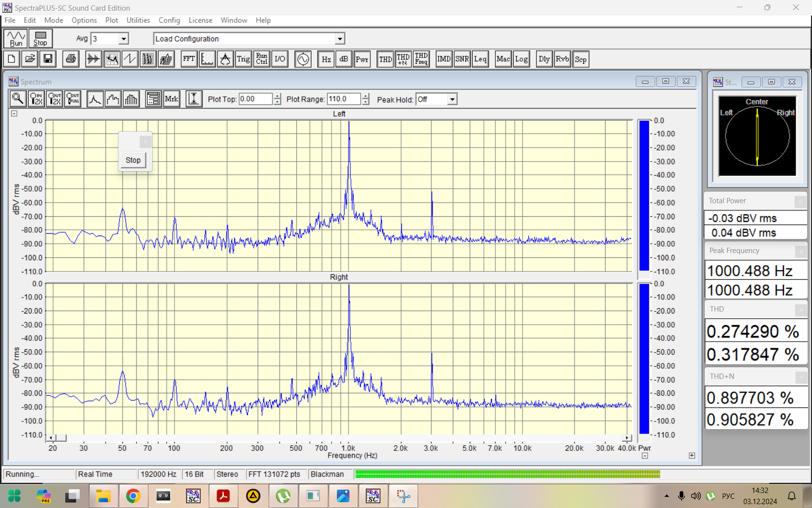Open the Utilities menu
This screenshot has width=812, height=508.
coord(138,20)
